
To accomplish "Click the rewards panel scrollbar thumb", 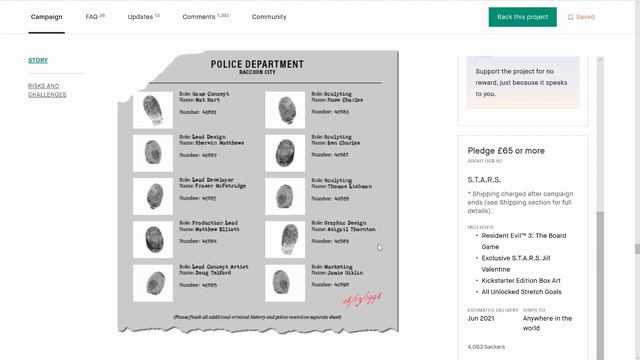I will [x=600, y=286].
